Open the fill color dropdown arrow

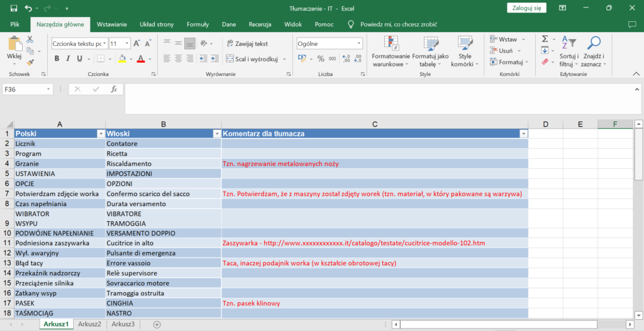click(130, 58)
